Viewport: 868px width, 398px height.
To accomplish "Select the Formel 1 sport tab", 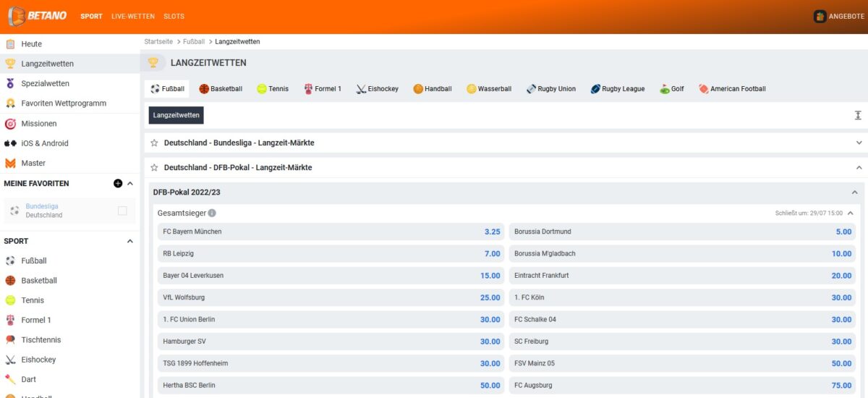I will point(323,89).
